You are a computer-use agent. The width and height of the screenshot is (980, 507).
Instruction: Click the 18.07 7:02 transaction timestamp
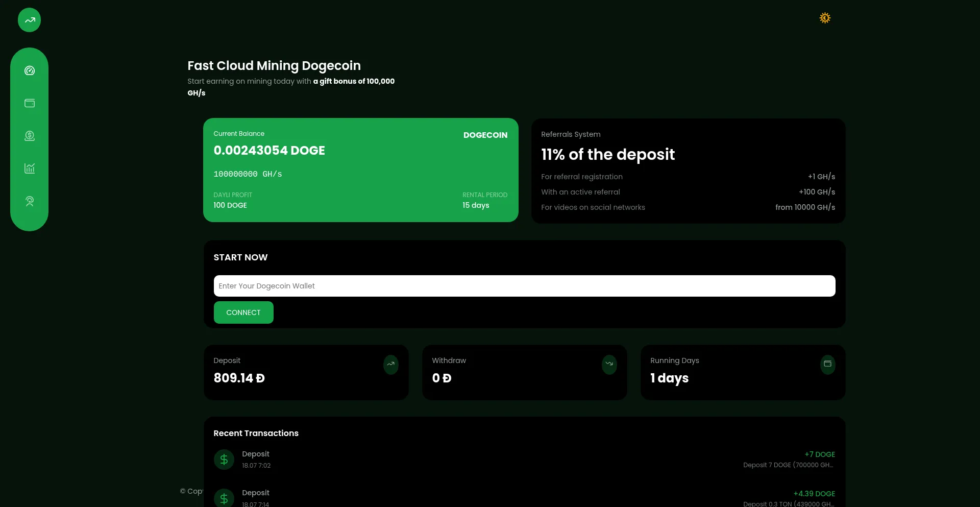click(256, 466)
